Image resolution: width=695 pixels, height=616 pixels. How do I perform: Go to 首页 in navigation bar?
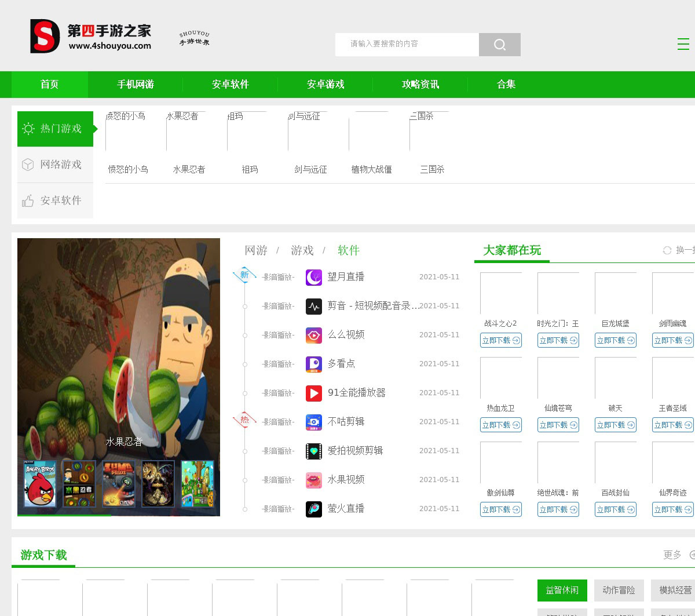[x=50, y=85]
